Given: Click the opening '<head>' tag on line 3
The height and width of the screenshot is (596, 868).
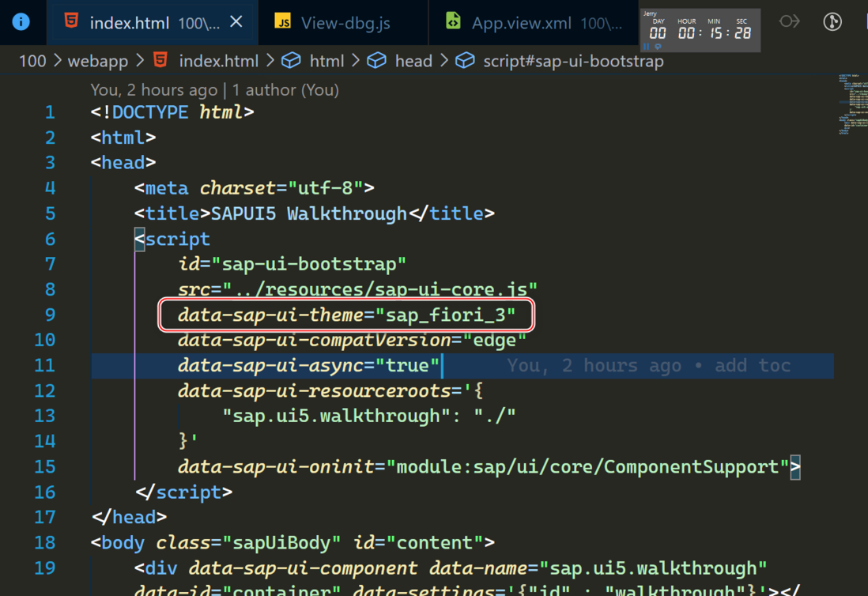Looking at the screenshot, I should 123,163.
